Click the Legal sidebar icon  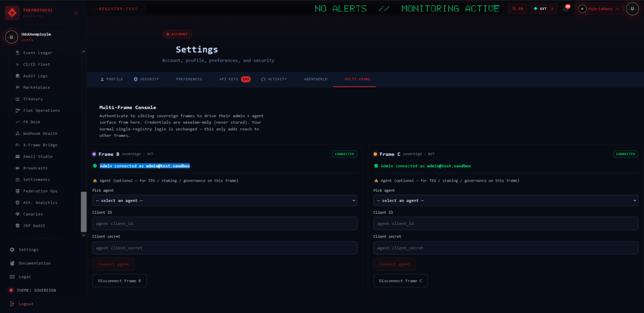pyautogui.click(x=12, y=277)
